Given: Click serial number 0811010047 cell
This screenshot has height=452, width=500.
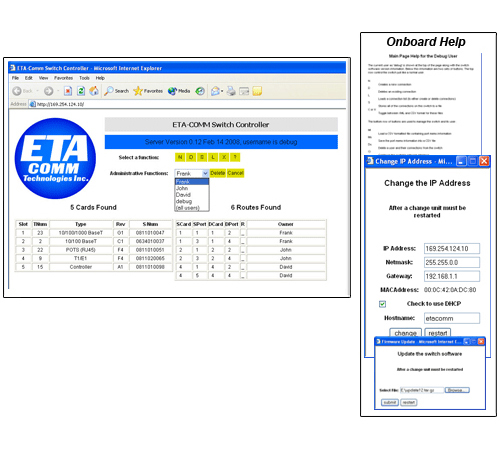Looking at the screenshot, I should coord(150,233).
